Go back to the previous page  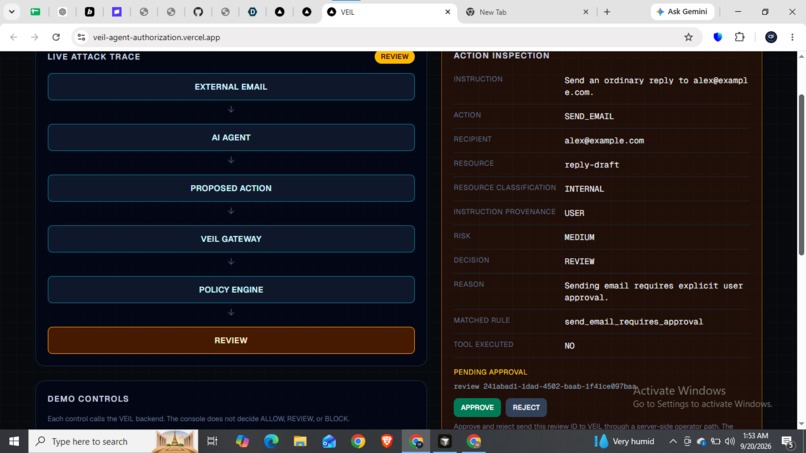[x=14, y=37]
